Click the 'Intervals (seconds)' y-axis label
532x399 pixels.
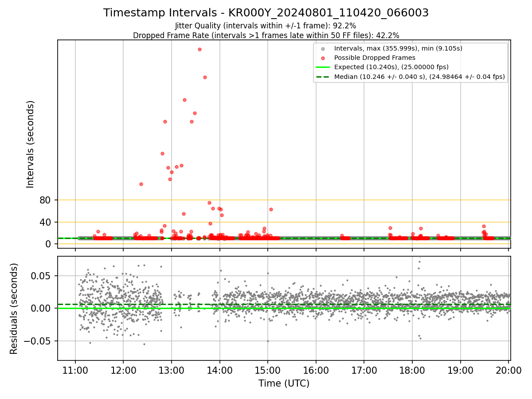tap(31, 144)
